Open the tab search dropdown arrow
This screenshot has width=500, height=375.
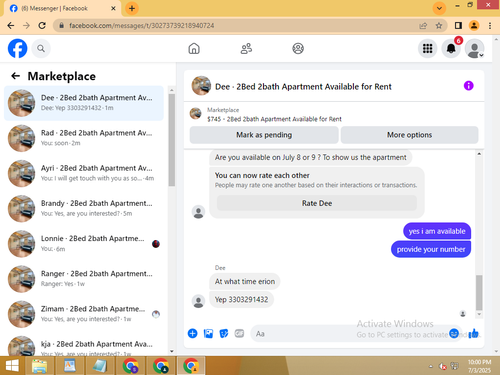click(439, 8)
